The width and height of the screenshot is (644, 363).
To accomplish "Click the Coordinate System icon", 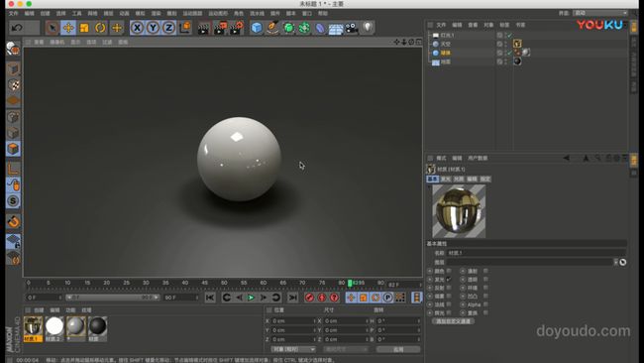I will [185, 28].
